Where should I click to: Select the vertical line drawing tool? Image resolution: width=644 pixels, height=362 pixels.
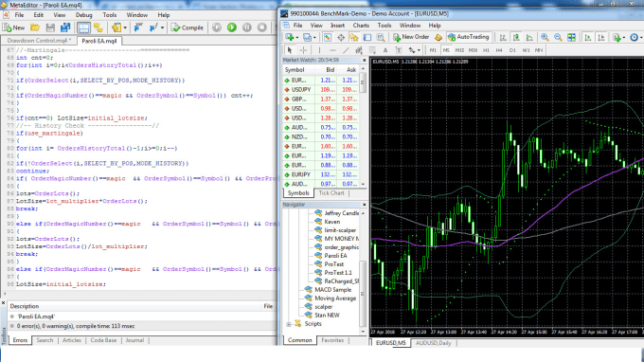coord(319,50)
